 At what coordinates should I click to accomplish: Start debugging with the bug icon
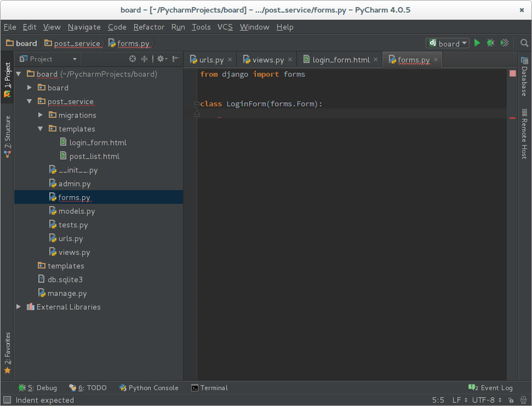pyautogui.click(x=491, y=43)
